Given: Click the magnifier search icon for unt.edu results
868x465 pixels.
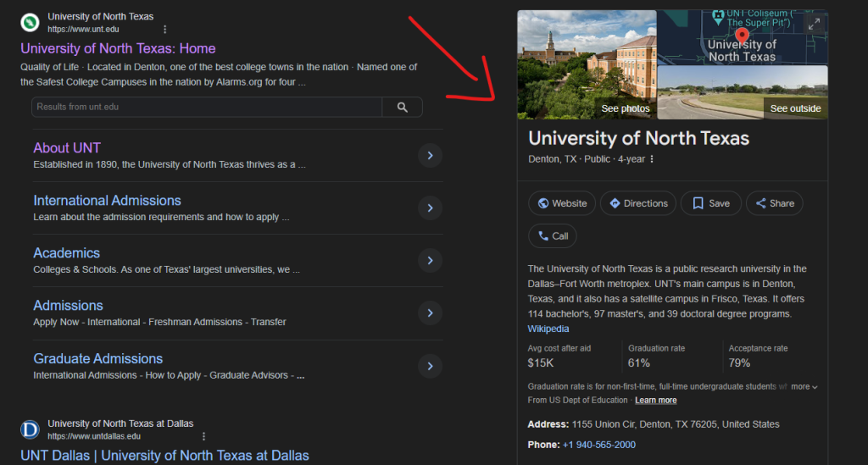Looking at the screenshot, I should pos(402,108).
